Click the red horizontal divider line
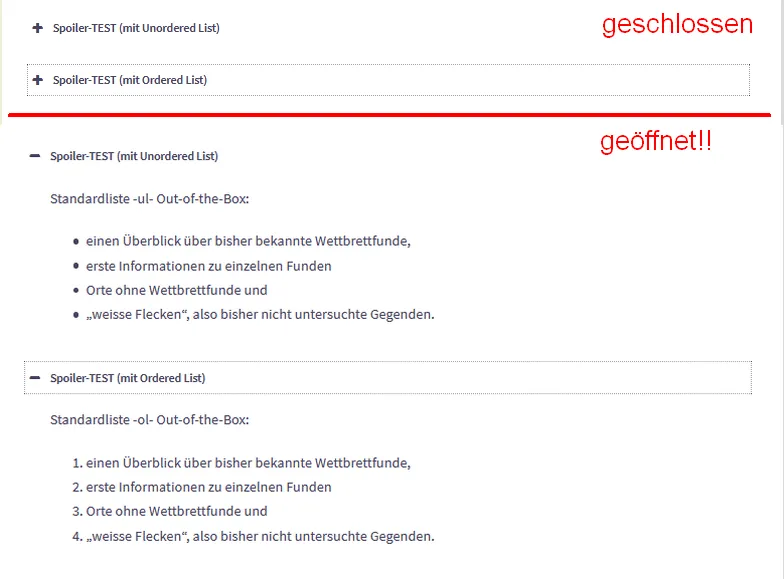Screen dimensions: 784x579 [390, 115]
